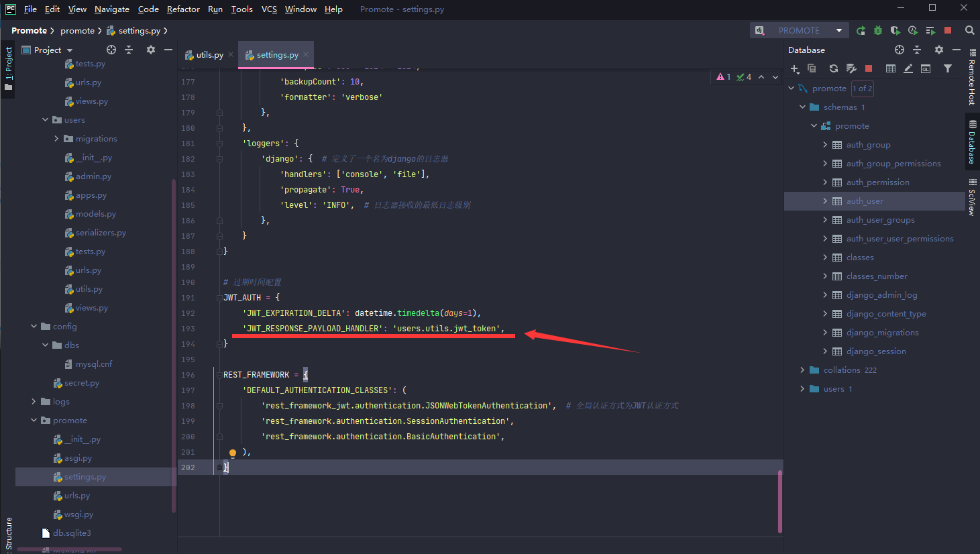Collapse the users folder in Project tree

click(x=45, y=120)
